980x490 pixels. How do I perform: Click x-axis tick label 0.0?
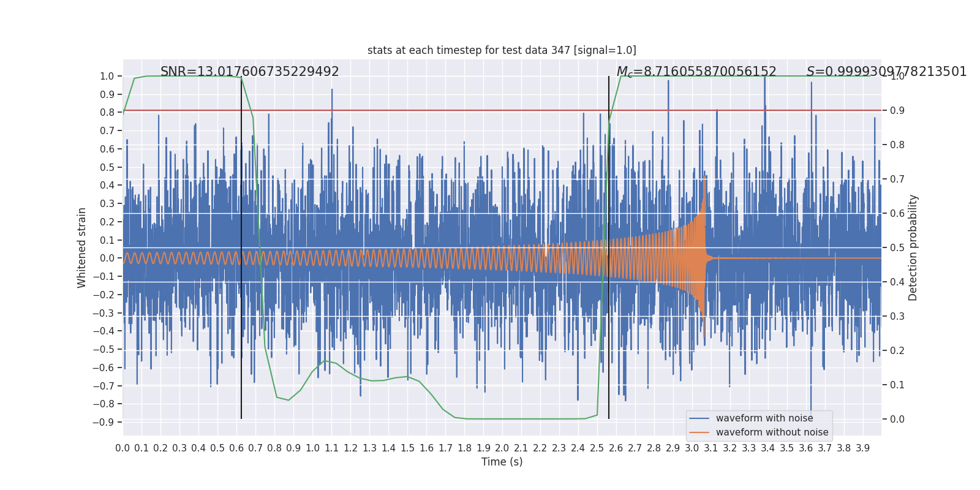click(123, 448)
